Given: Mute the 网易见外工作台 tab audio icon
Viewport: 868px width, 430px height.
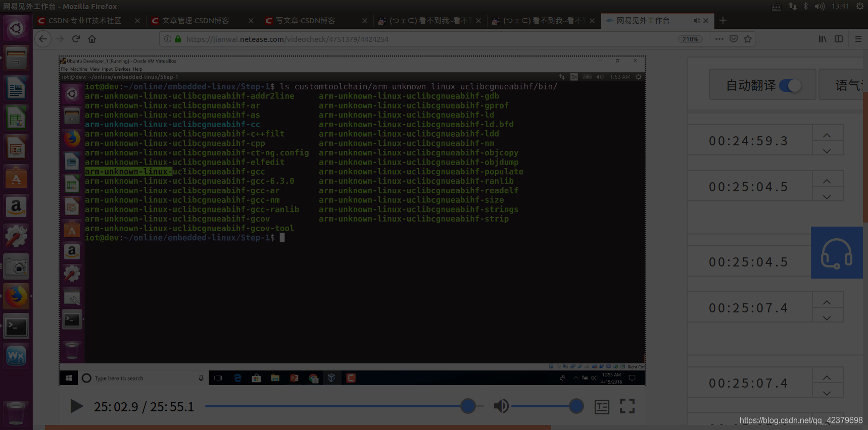Looking at the screenshot, I should click(x=697, y=21).
